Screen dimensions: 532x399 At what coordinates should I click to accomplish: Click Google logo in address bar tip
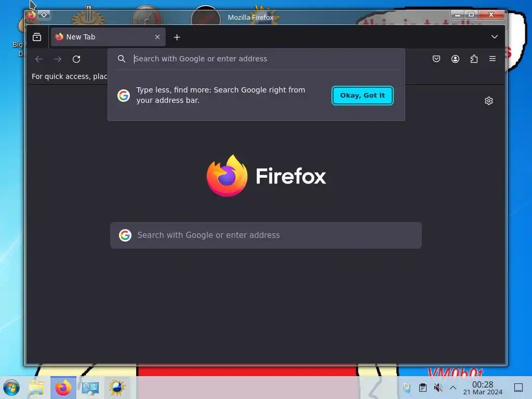click(x=124, y=96)
